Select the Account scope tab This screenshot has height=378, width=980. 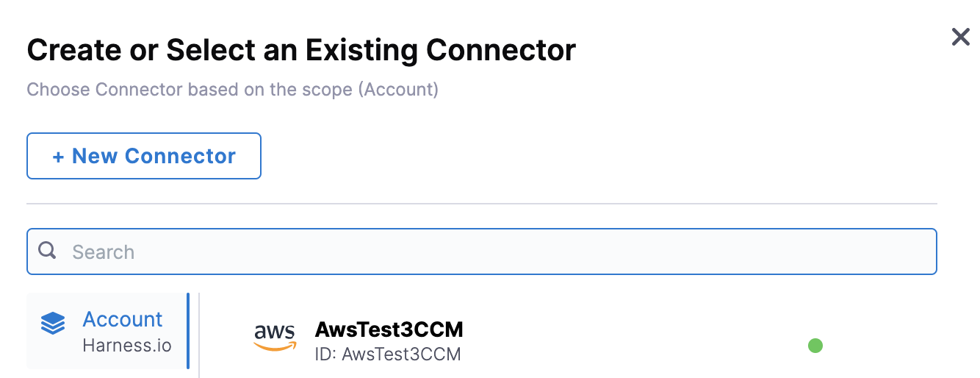pyautogui.click(x=108, y=331)
